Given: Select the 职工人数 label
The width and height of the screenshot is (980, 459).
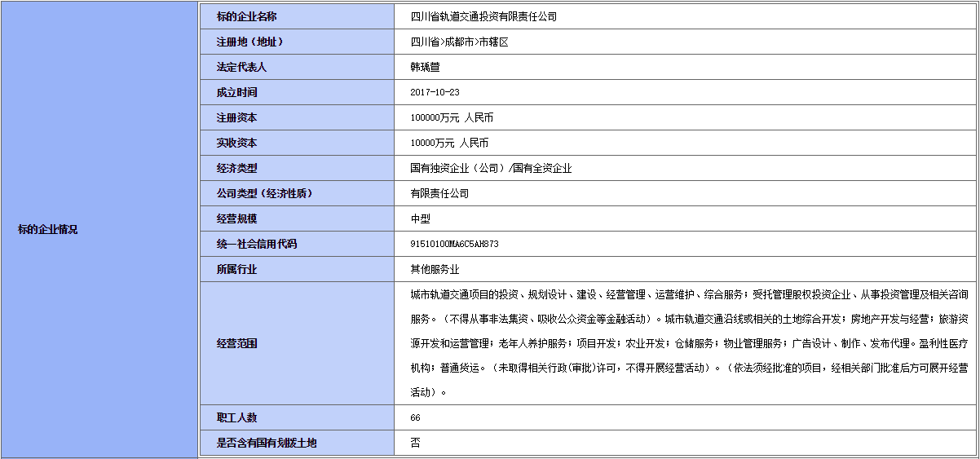Looking at the screenshot, I should (x=236, y=417).
